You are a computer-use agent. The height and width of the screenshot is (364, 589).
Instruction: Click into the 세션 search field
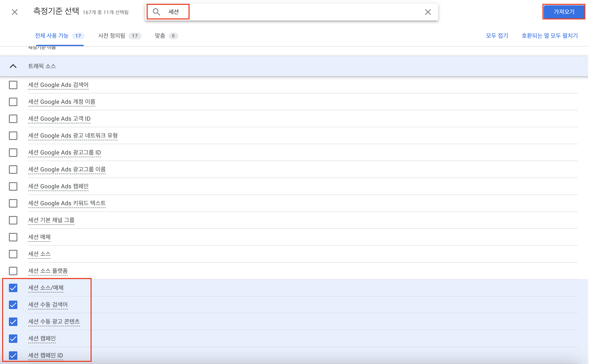(x=289, y=12)
